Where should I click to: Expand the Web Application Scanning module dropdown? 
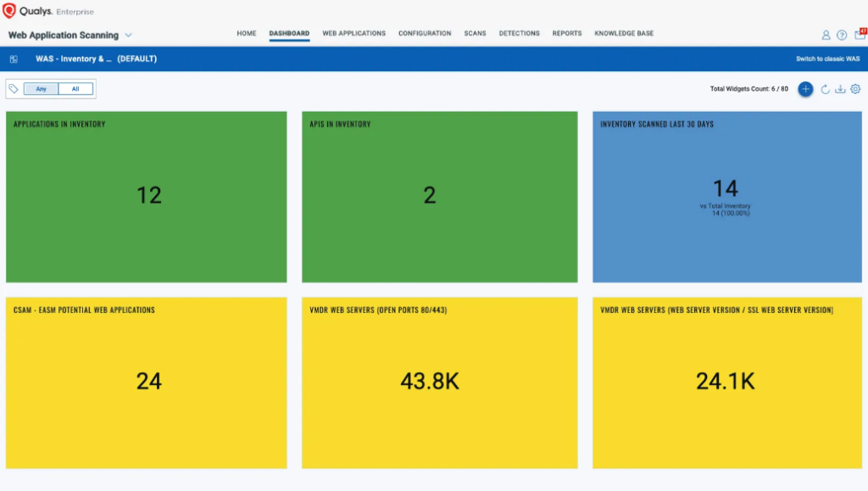tap(129, 35)
